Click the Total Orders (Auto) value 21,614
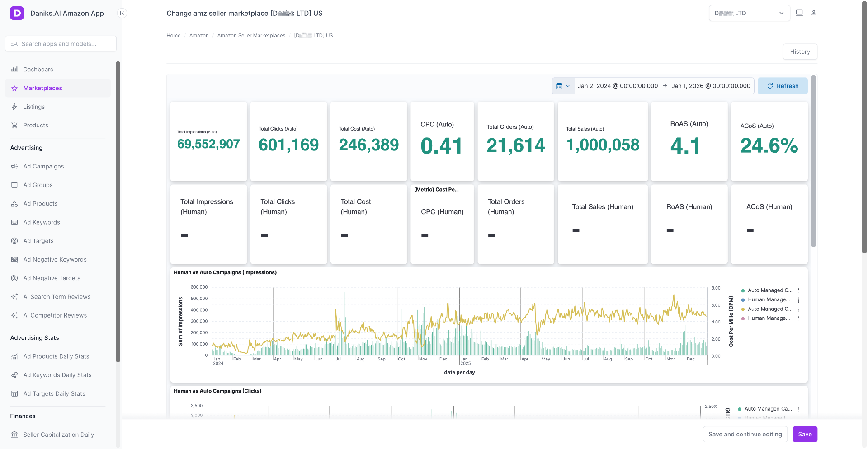 [516, 145]
